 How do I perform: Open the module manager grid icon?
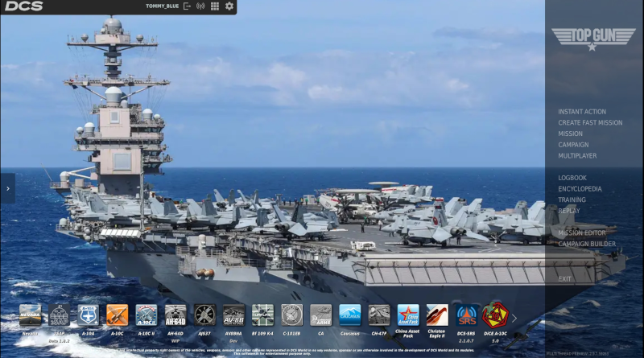[x=215, y=6]
